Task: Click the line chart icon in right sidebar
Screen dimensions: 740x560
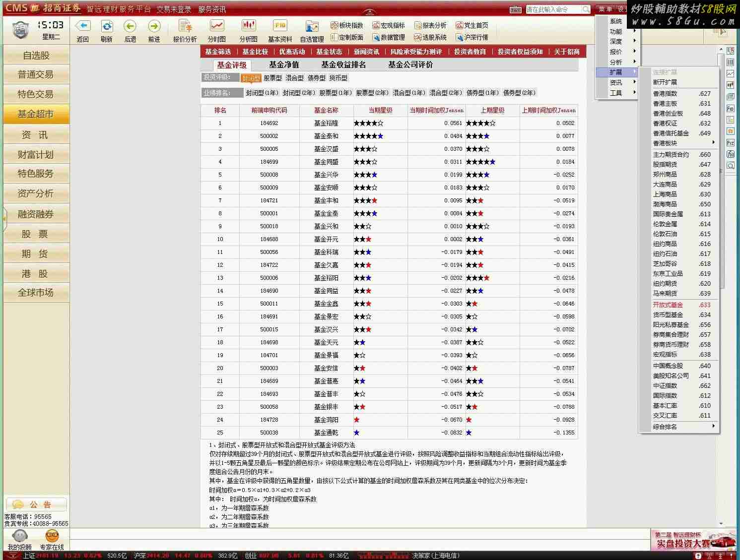Action: [730, 73]
